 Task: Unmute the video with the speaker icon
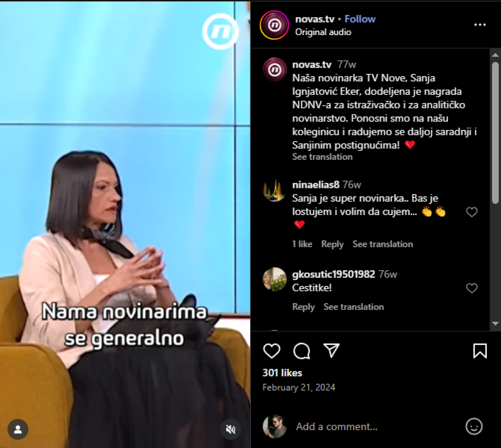[231, 429]
